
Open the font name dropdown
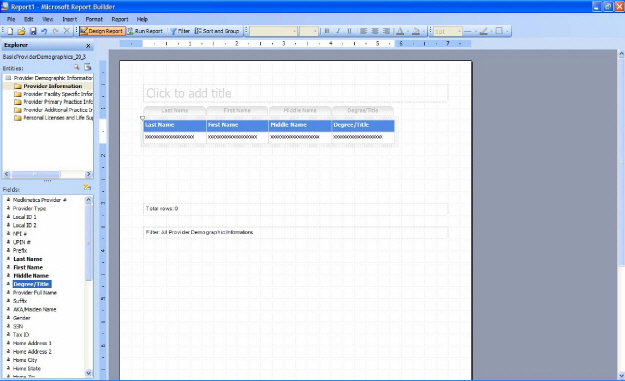(273, 31)
